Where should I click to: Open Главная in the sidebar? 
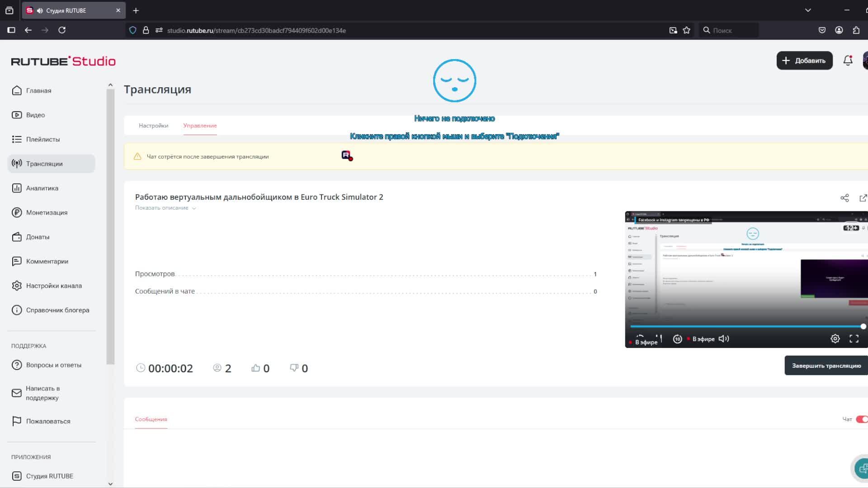pyautogui.click(x=51, y=90)
